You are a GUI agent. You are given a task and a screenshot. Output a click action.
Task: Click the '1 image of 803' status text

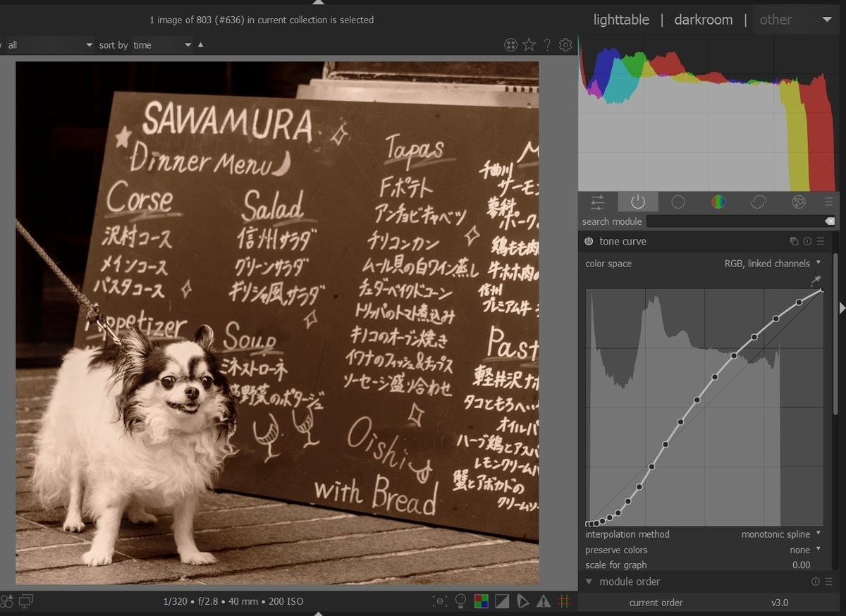[262, 20]
